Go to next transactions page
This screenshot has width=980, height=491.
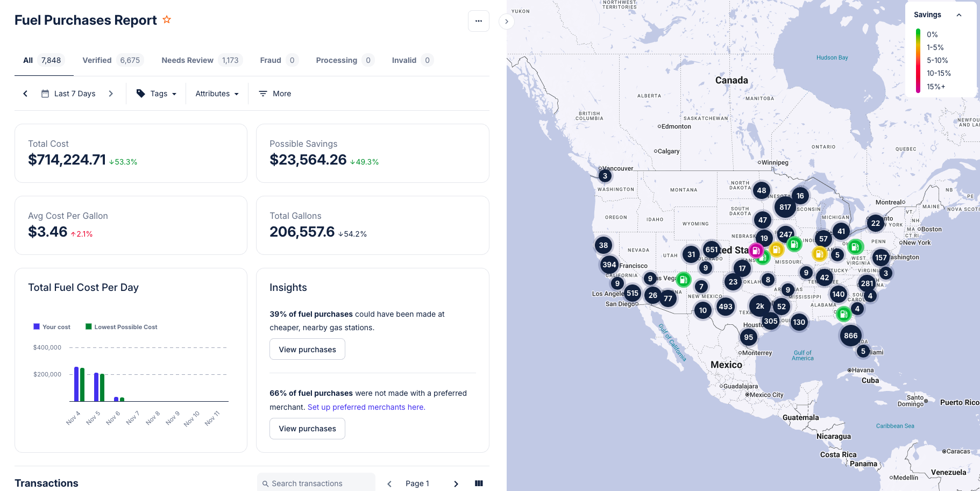[456, 483]
